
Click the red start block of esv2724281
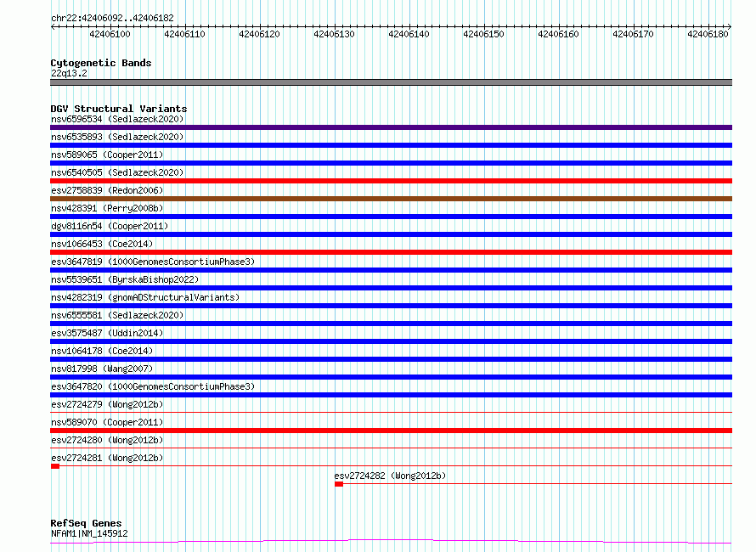[55, 466]
